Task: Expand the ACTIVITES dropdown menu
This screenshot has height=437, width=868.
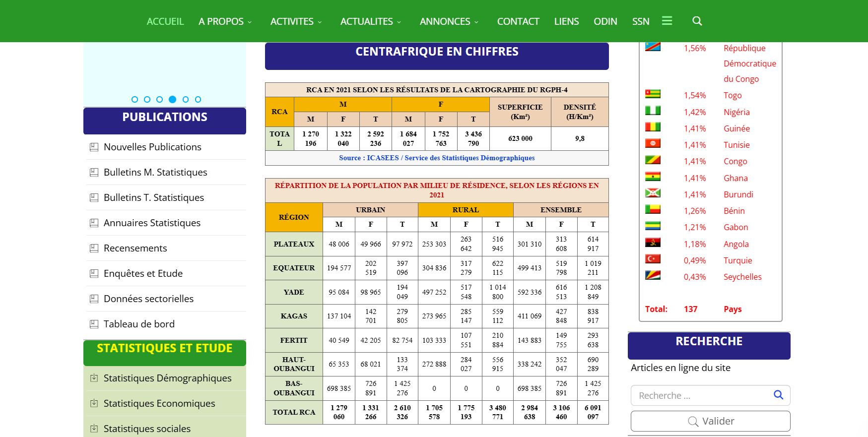Action: click(296, 21)
